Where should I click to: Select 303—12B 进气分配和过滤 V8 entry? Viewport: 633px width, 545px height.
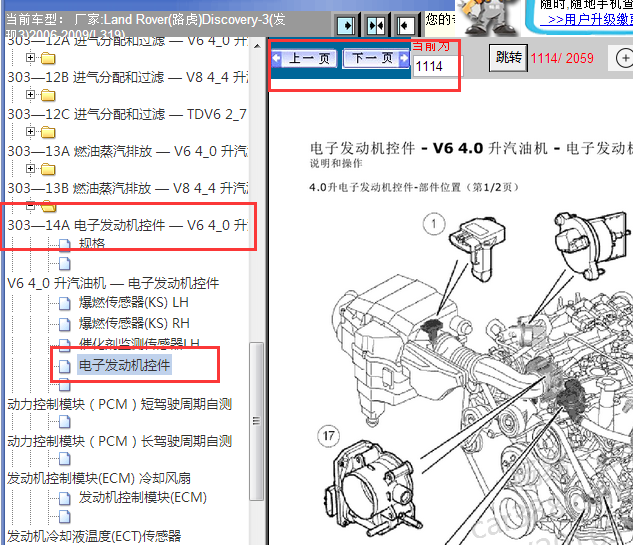[x=128, y=77]
